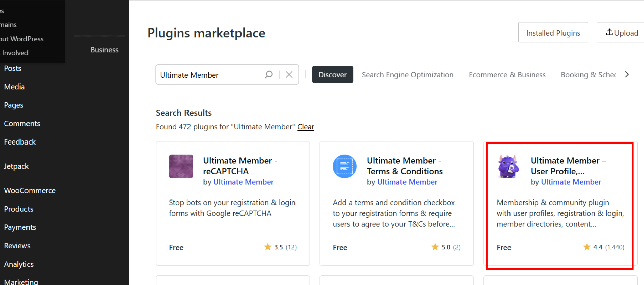Select the Discover category tab
Screen dimensions: 644x285
(x=332, y=75)
